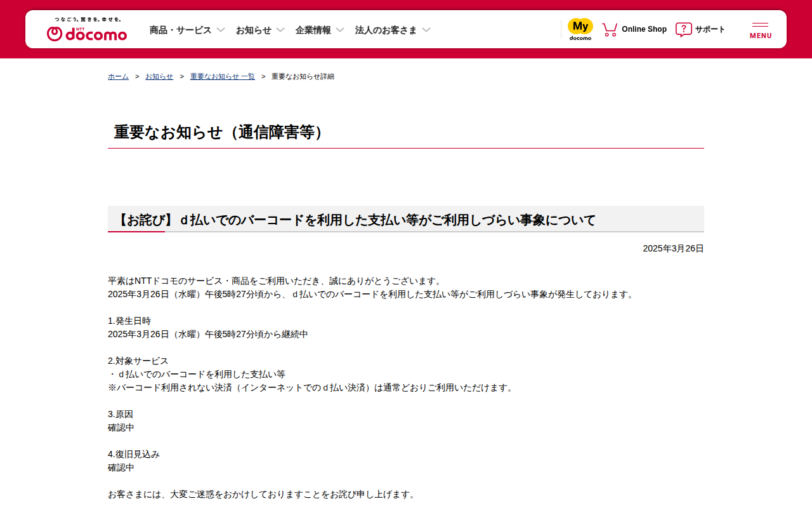This screenshot has height=508, width=812.
Task: Go to Online Shop link text
Action: (x=644, y=29)
